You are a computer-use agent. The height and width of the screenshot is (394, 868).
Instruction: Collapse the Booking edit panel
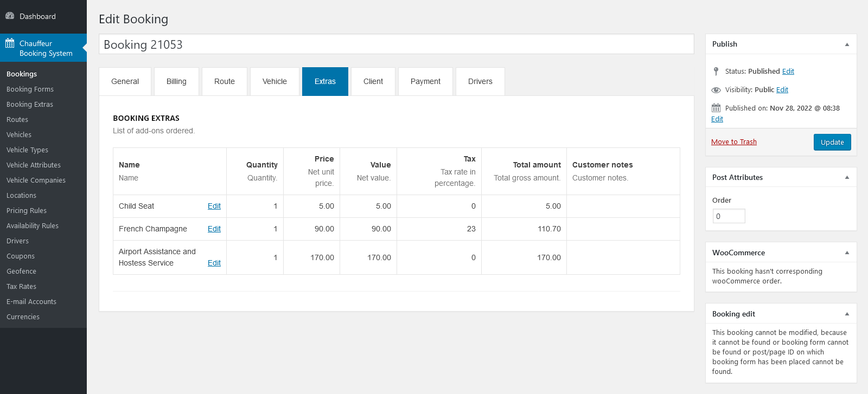pyautogui.click(x=847, y=314)
